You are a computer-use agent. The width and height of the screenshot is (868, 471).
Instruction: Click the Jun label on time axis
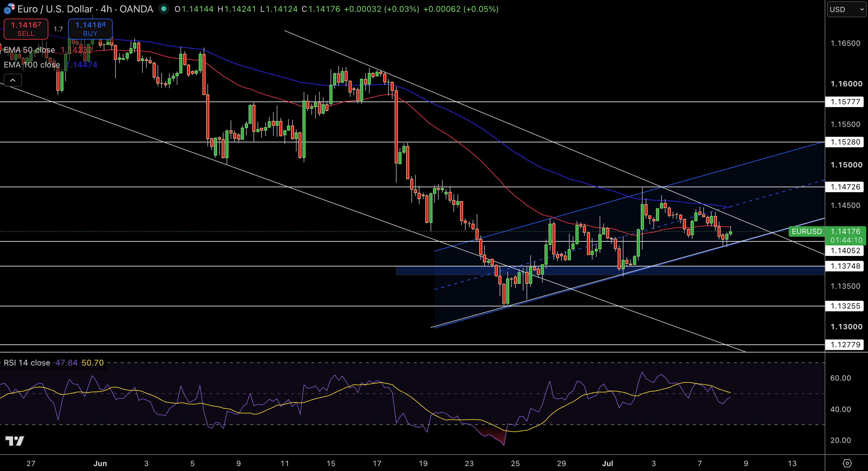tap(100, 463)
